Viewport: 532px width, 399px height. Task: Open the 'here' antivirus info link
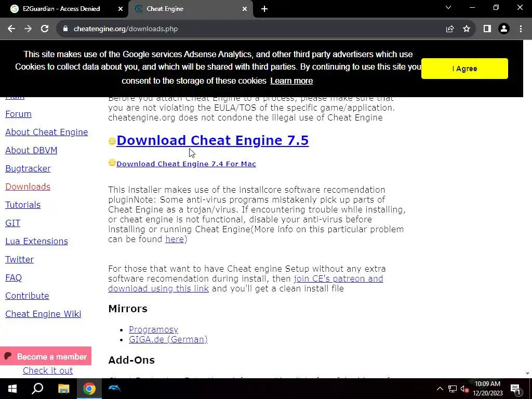click(x=175, y=239)
